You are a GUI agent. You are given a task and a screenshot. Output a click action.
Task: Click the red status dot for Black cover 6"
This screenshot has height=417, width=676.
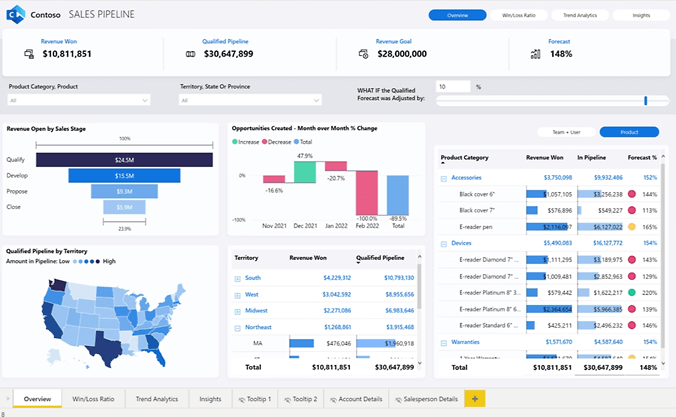point(632,194)
